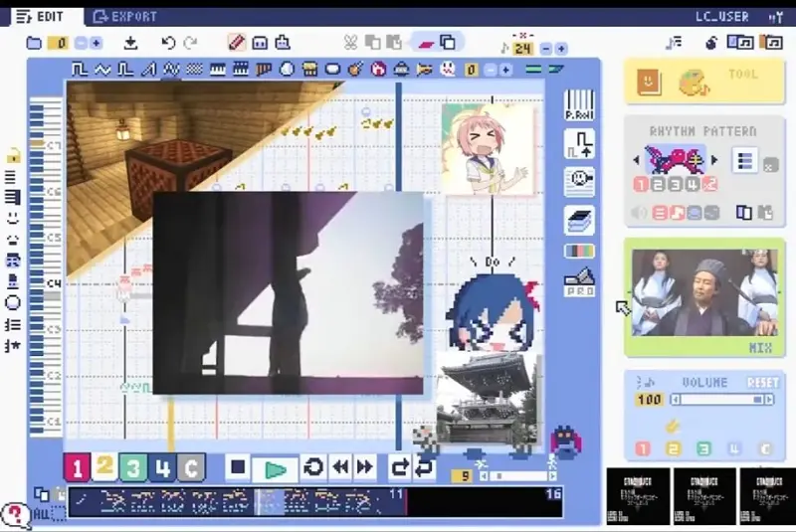The image size is (796, 532).
Task: Select track 3 button
Action: point(133,467)
